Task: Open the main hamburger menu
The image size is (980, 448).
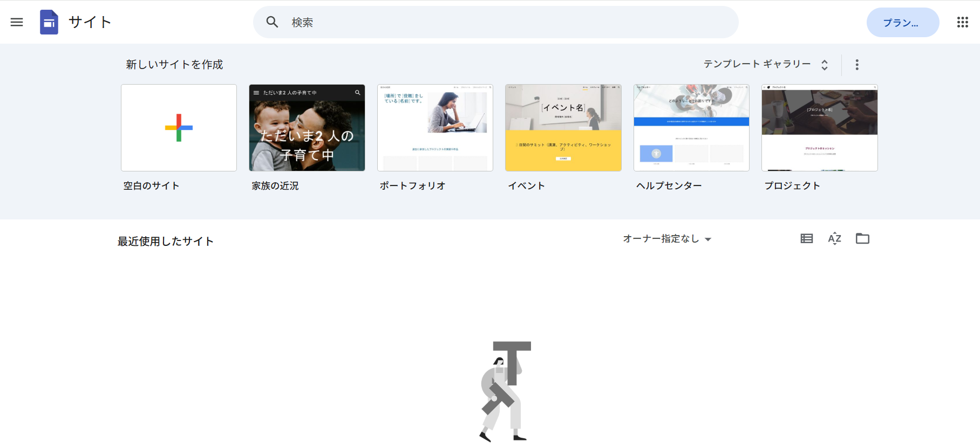Action: pyautogui.click(x=17, y=22)
